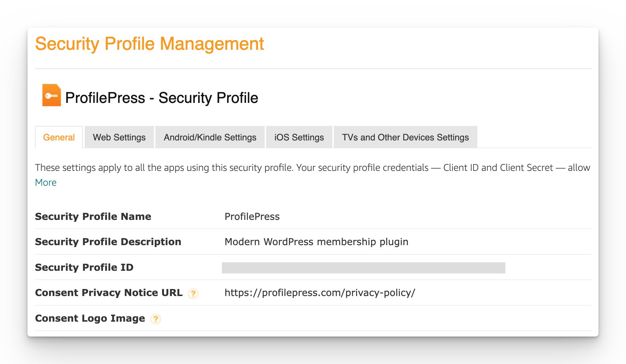Click the redacted Security Profile ID value
The image size is (626, 364).
364,268
